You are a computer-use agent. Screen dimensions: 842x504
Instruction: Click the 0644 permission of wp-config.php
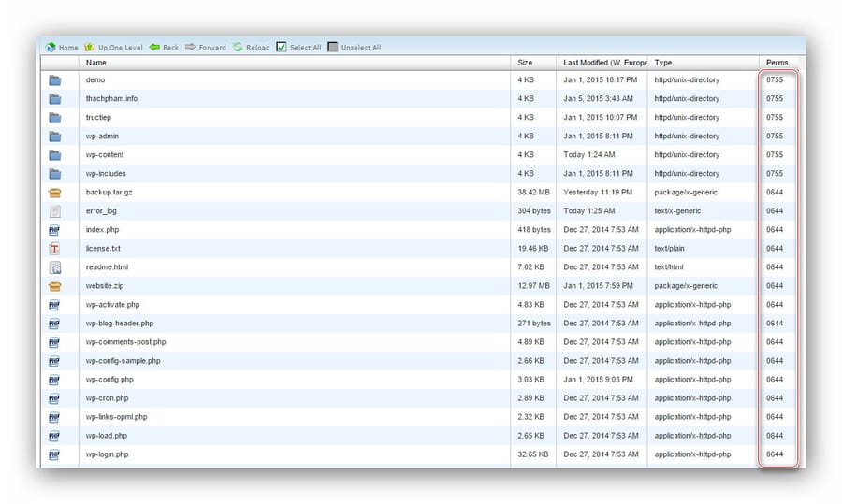pos(775,380)
